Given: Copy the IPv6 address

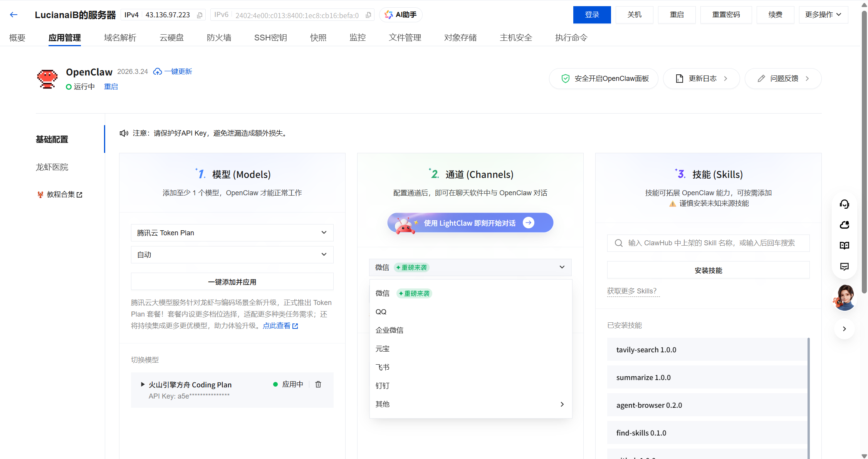Looking at the screenshot, I should pos(368,15).
